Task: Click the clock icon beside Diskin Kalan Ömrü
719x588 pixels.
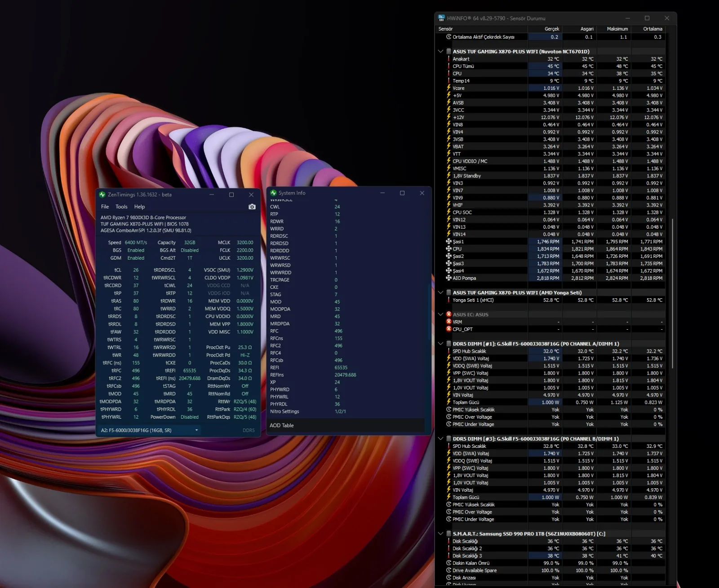Action: click(x=448, y=563)
